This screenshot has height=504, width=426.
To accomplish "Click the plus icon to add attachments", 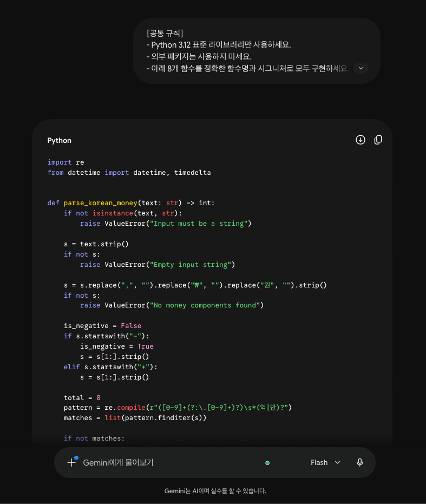I will [x=71, y=462].
